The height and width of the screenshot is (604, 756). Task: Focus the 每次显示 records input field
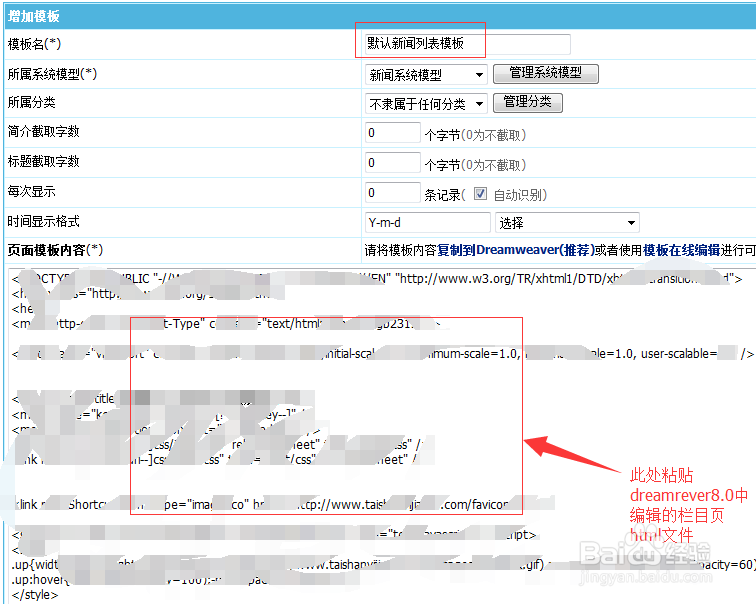tap(392, 193)
